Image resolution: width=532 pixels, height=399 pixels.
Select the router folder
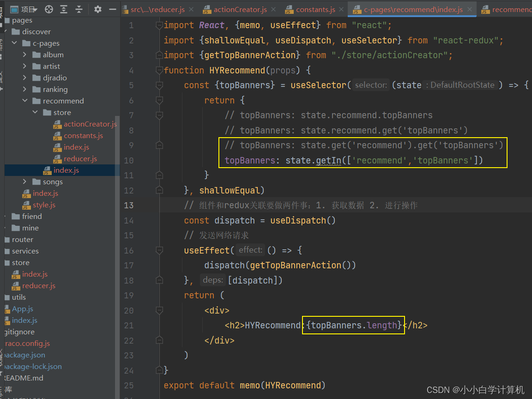click(23, 239)
